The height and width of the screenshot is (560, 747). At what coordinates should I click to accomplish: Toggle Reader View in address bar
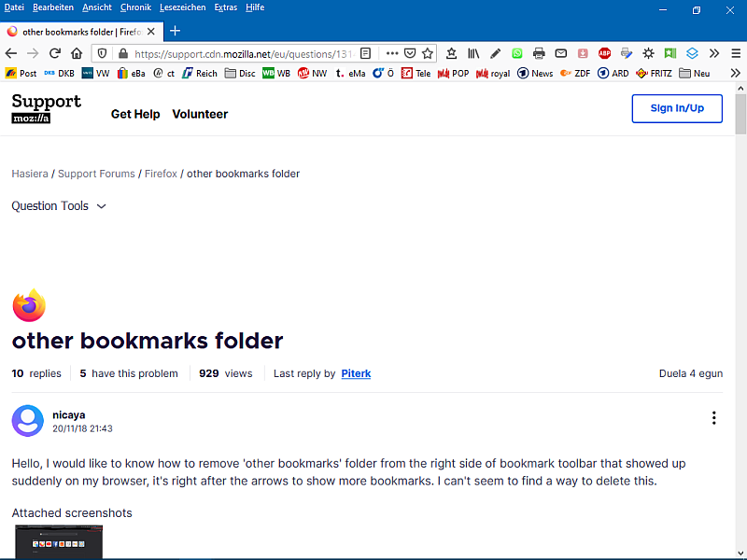pos(366,53)
